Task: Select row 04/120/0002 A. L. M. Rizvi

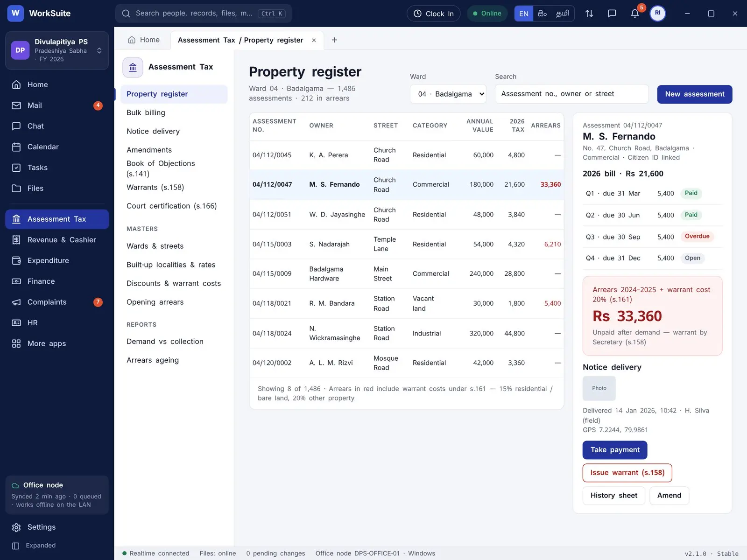Action: tap(407, 363)
